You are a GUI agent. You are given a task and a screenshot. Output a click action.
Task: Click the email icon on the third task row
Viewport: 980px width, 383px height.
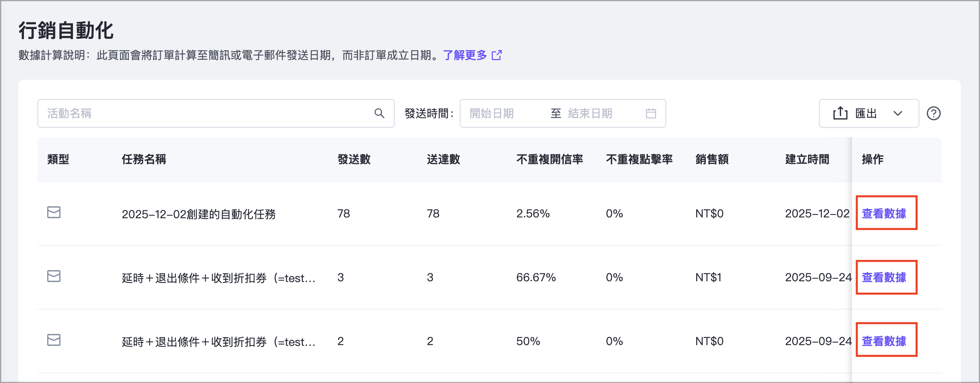coord(54,340)
